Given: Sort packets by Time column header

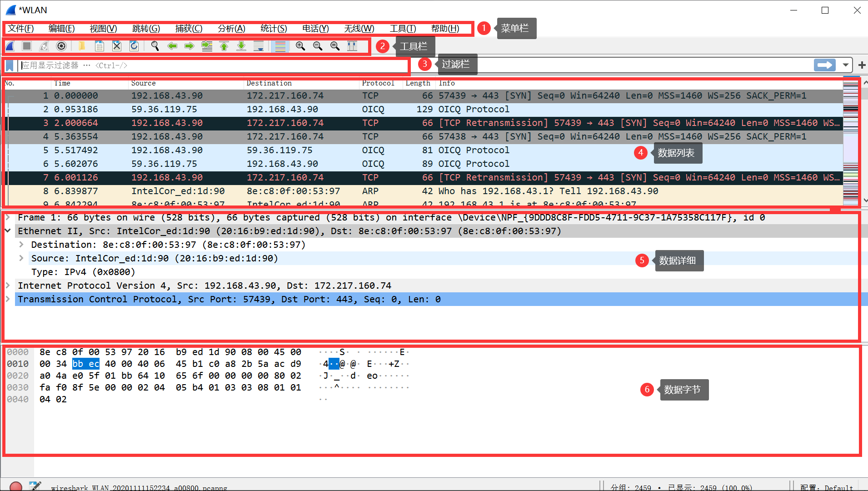Looking at the screenshot, I should (x=90, y=83).
